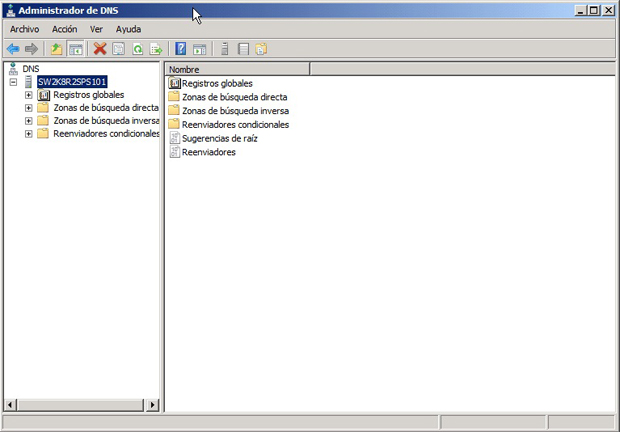Select Reenviadores condicionales text in list
The height and width of the screenshot is (432, 620).
coord(235,125)
